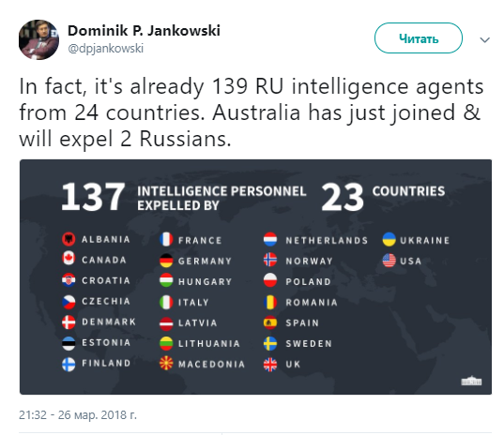
Task: Click the Norway flag icon
Action: click(x=270, y=260)
